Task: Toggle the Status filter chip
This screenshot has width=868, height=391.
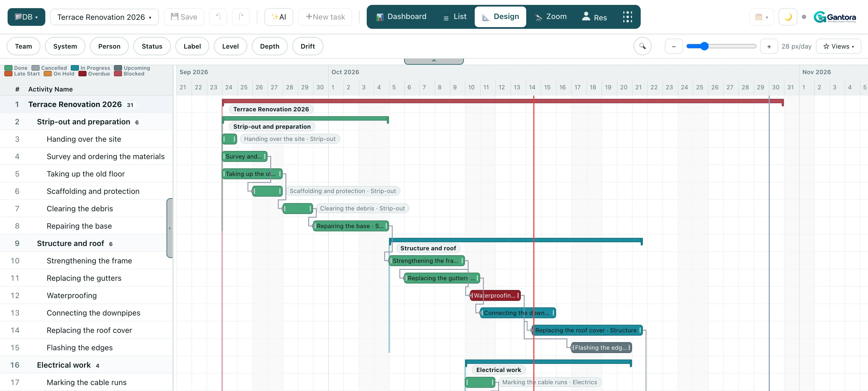Action: coord(152,46)
